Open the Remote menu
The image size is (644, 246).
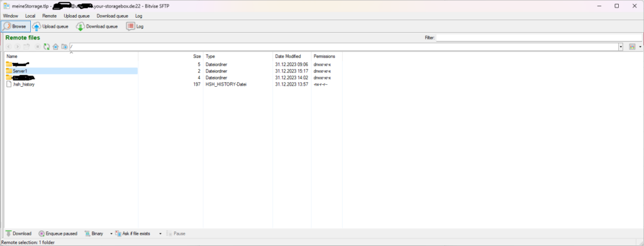pyautogui.click(x=49, y=16)
